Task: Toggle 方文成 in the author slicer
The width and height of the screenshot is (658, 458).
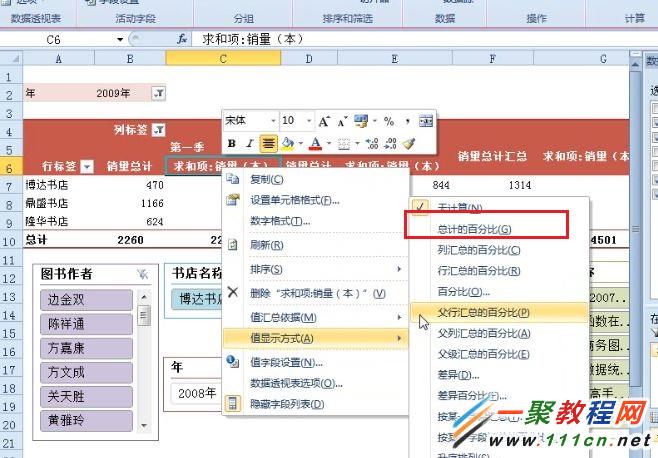Action: point(86,372)
